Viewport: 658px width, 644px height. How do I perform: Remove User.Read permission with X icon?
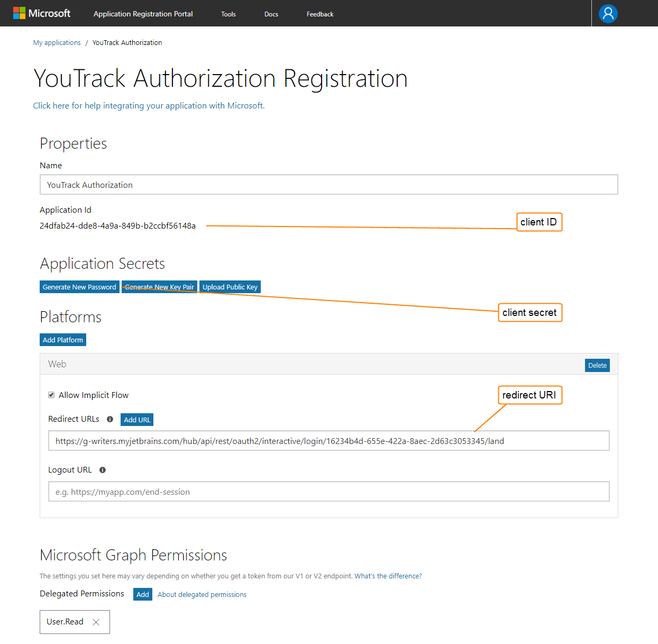pos(96,622)
